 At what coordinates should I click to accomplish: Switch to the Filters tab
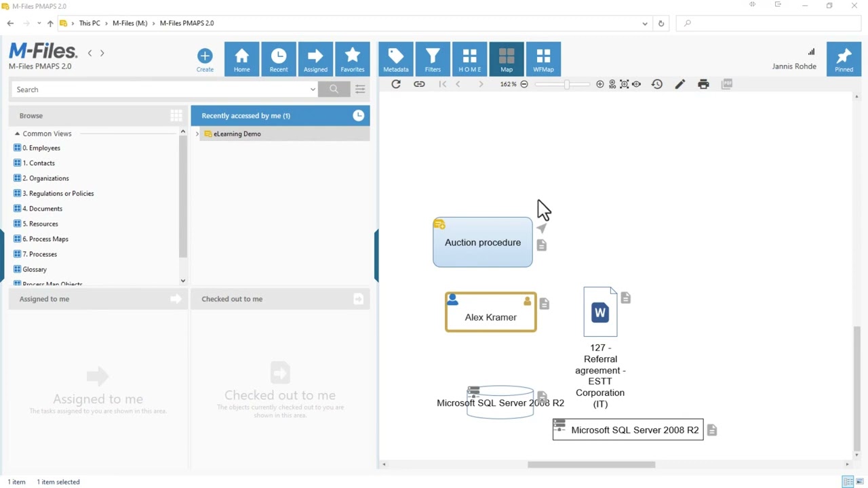433,60
